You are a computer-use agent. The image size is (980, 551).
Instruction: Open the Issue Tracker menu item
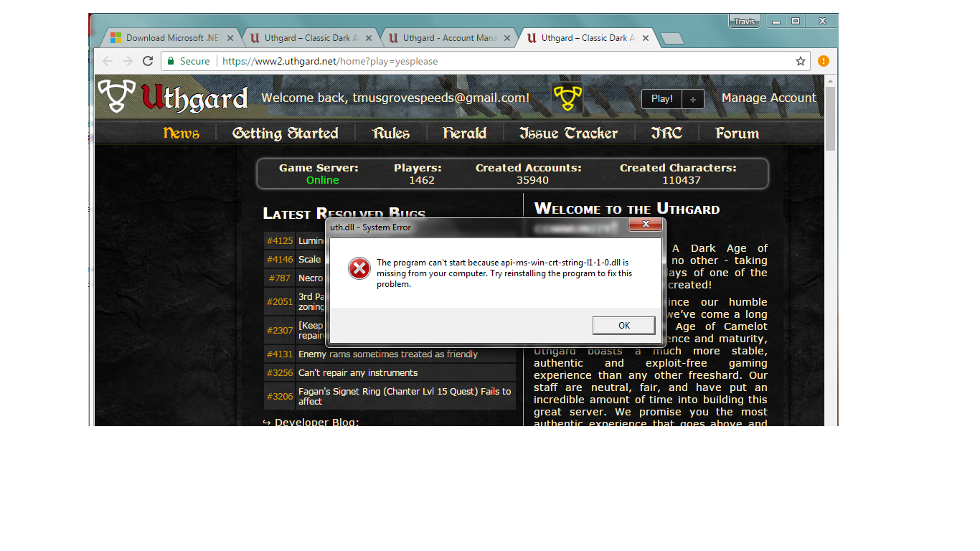[x=568, y=133]
